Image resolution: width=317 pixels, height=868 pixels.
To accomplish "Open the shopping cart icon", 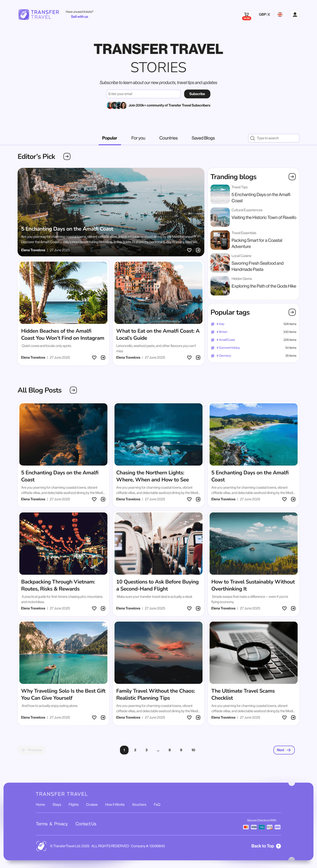I will 247,15.
